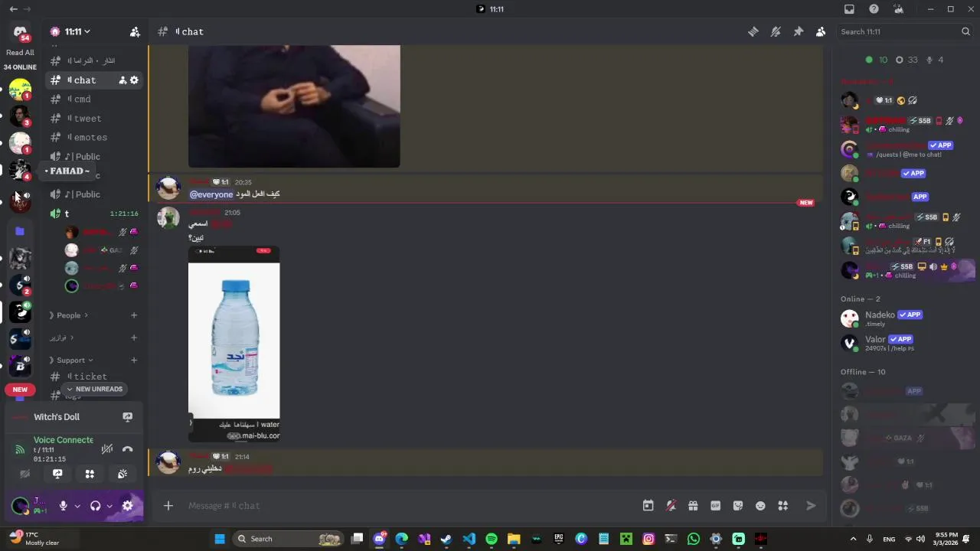Turn on camera in voice panel
Viewport: 980px width, 551px height.
coord(24,474)
